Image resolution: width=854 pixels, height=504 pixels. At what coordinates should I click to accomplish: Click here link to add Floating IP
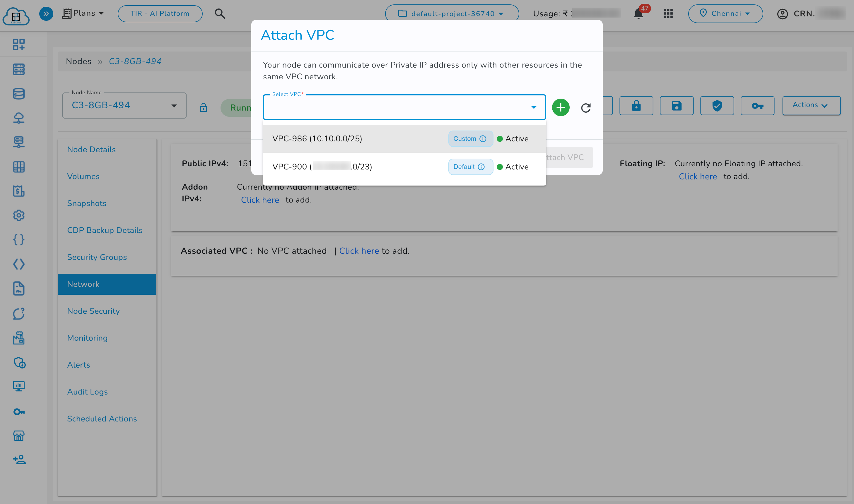(x=698, y=176)
